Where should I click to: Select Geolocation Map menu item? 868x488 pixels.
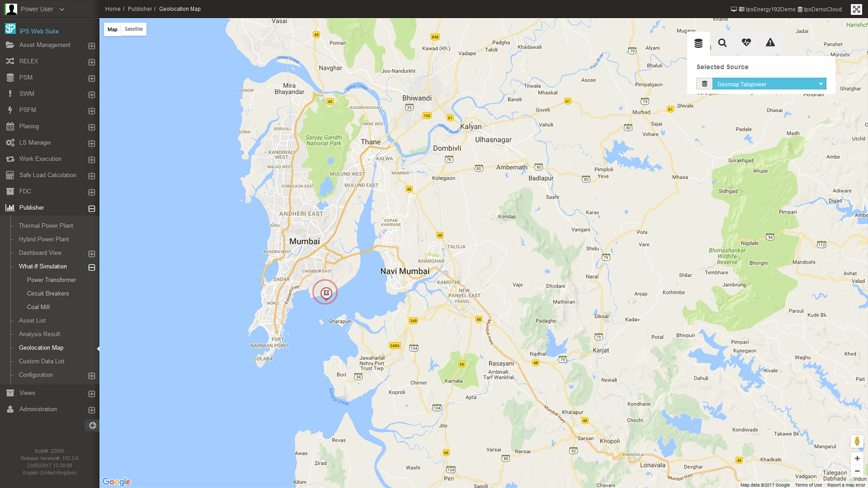[41, 348]
